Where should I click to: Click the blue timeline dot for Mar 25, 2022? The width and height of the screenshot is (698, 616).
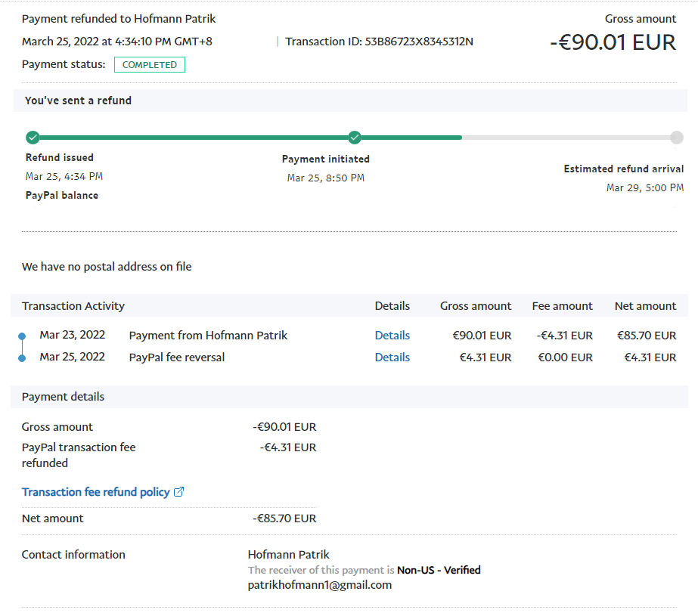(22, 358)
